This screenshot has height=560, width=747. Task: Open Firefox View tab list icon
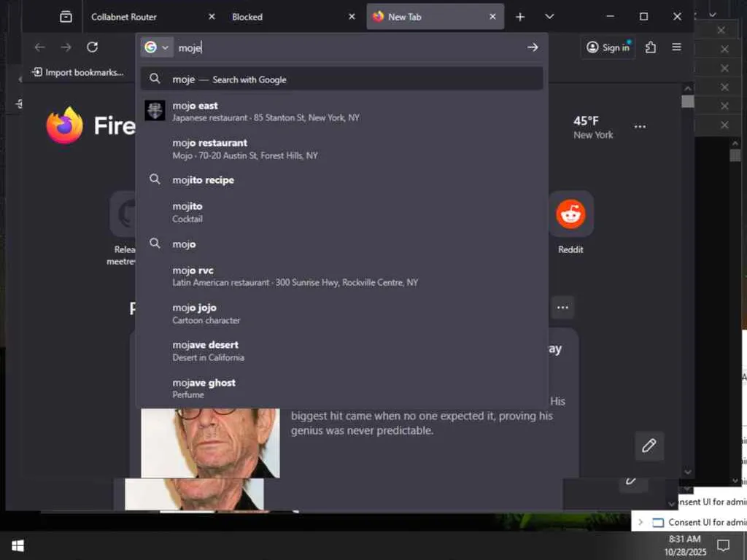click(x=66, y=17)
